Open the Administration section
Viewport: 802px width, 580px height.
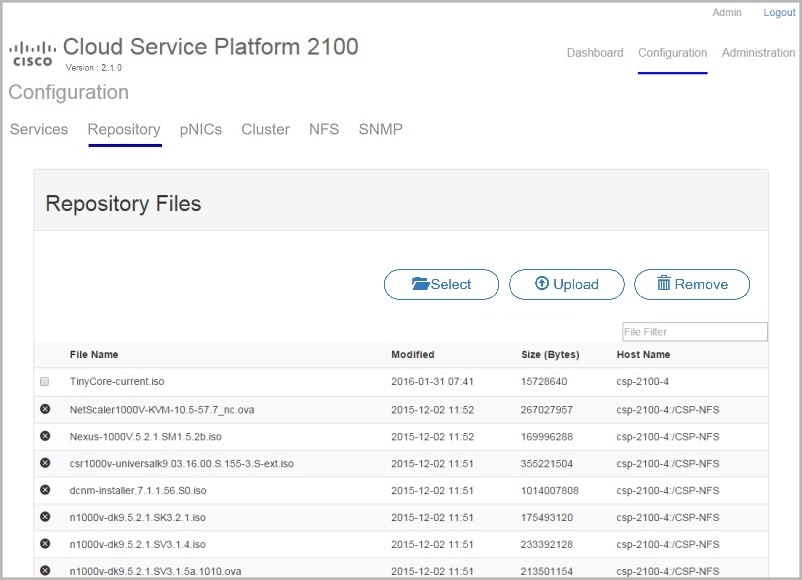point(758,52)
